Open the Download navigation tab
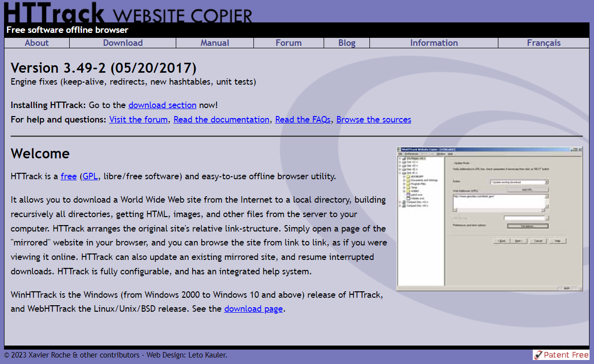 click(x=123, y=43)
